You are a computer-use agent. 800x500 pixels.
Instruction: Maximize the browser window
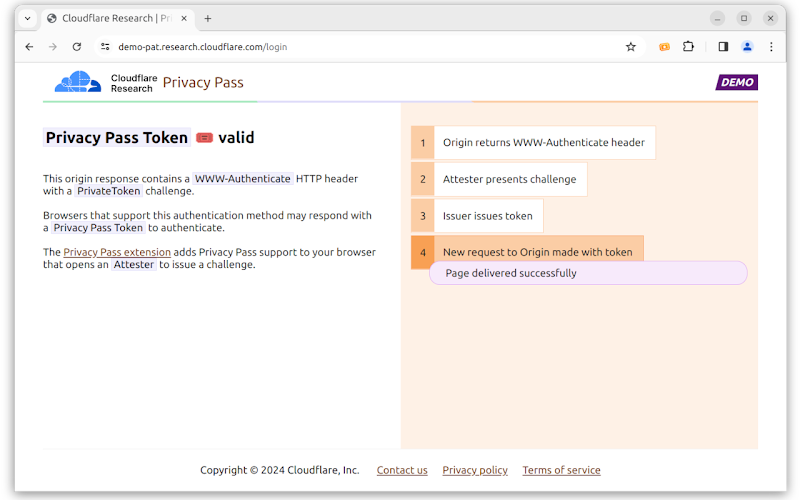(x=744, y=18)
